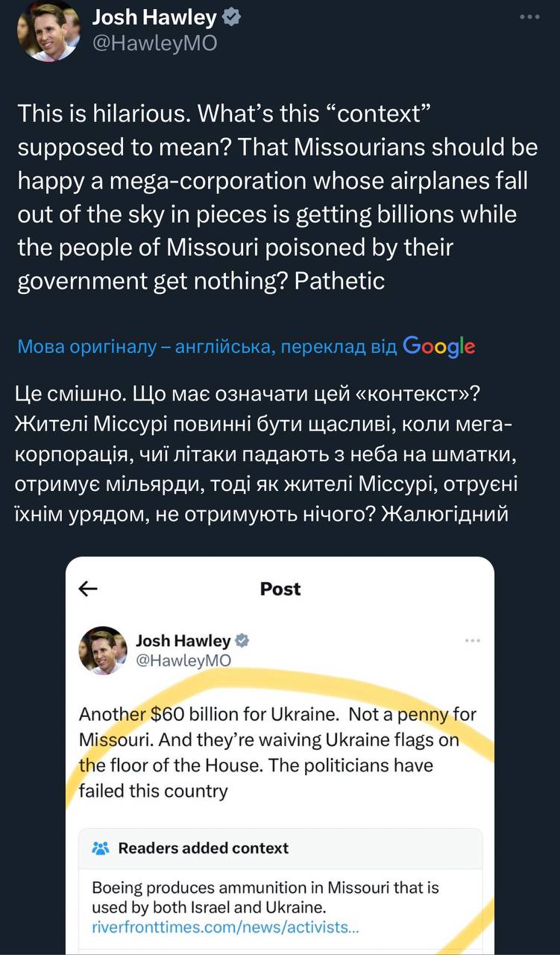Click the "Josh Hawley" name inside the quoted post
The width and height of the screenshot is (560, 955).
pyautogui.click(x=183, y=640)
